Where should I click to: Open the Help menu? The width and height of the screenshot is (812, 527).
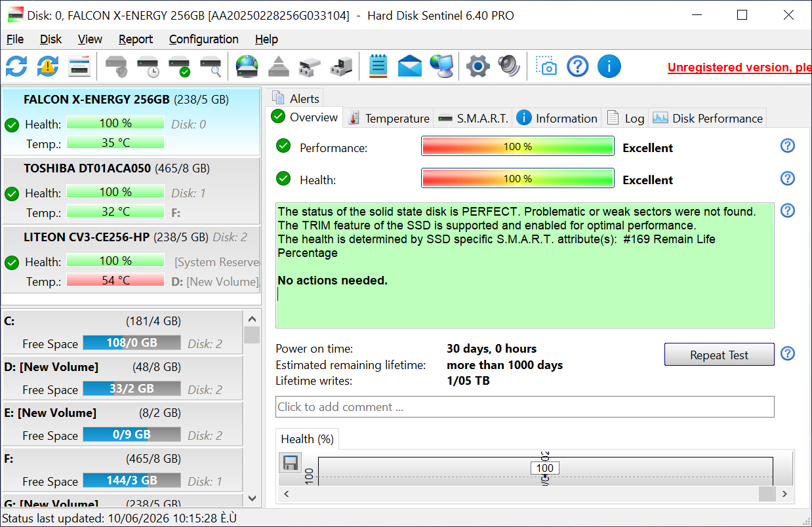[266, 39]
